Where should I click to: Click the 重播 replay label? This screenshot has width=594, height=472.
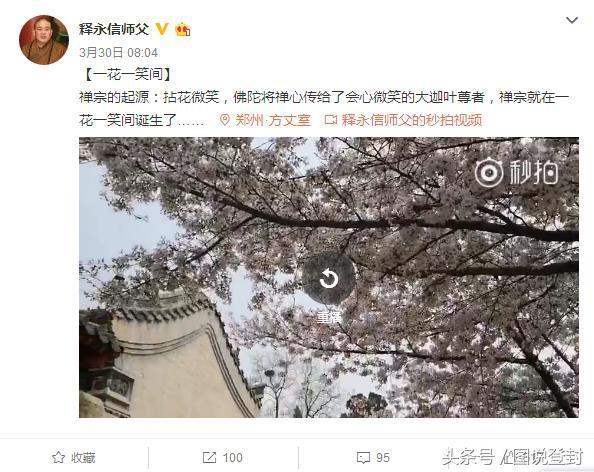[x=329, y=317]
